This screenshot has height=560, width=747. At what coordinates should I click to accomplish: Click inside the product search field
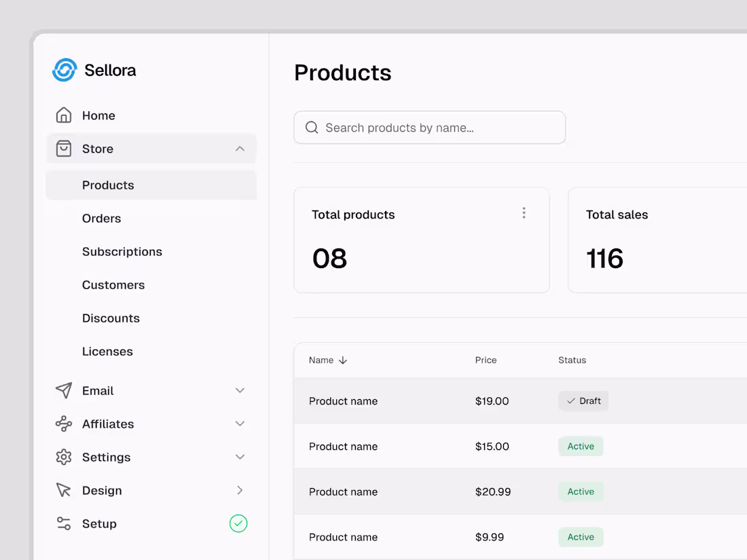point(430,128)
